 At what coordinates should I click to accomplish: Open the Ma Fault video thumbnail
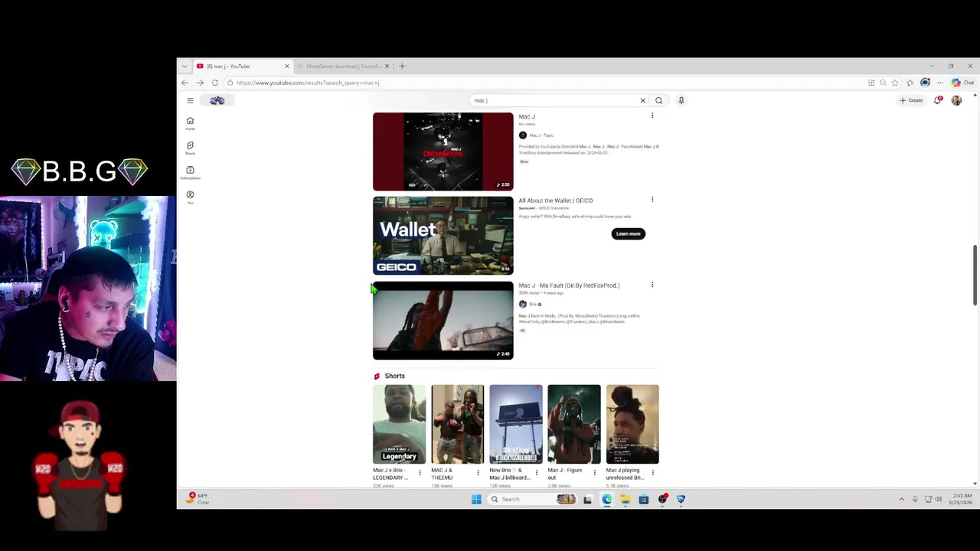(443, 321)
